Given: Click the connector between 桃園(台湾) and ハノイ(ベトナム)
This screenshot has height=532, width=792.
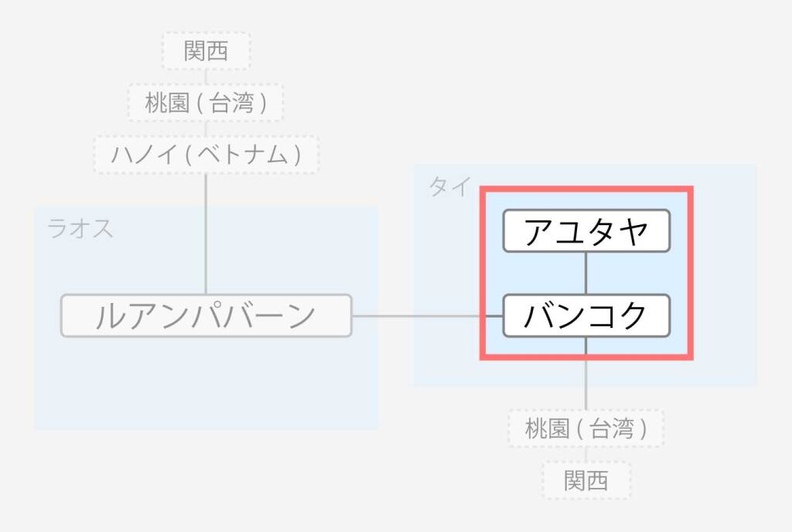Looking at the screenshot, I should coord(206,128).
